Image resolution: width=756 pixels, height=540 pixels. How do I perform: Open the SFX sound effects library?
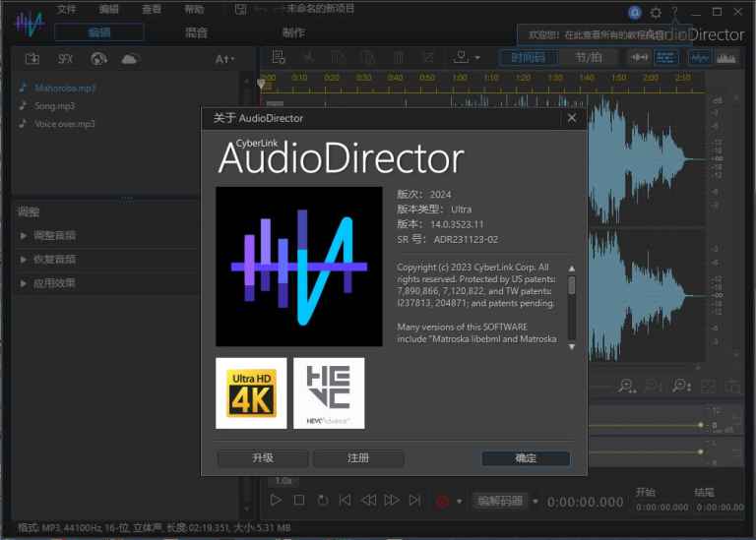(x=66, y=59)
